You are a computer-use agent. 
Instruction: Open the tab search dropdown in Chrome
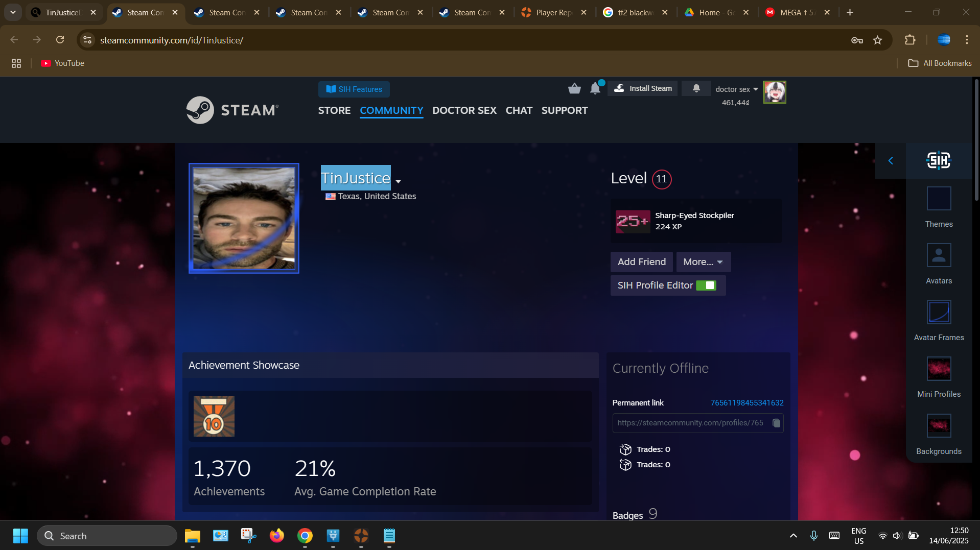click(x=13, y=12)
